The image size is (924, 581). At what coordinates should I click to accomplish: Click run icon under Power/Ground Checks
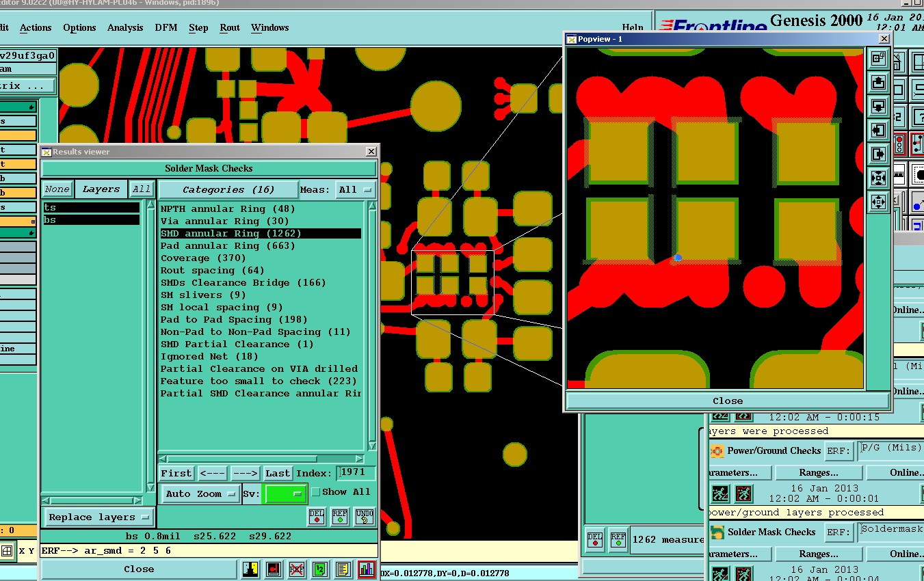point(720,493)
